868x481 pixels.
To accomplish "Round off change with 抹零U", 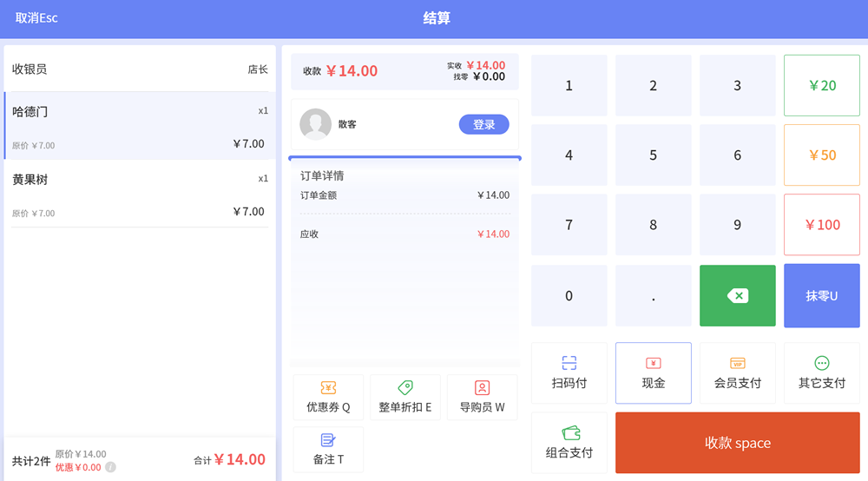I will pyautogui.click(x=821, y=296).
